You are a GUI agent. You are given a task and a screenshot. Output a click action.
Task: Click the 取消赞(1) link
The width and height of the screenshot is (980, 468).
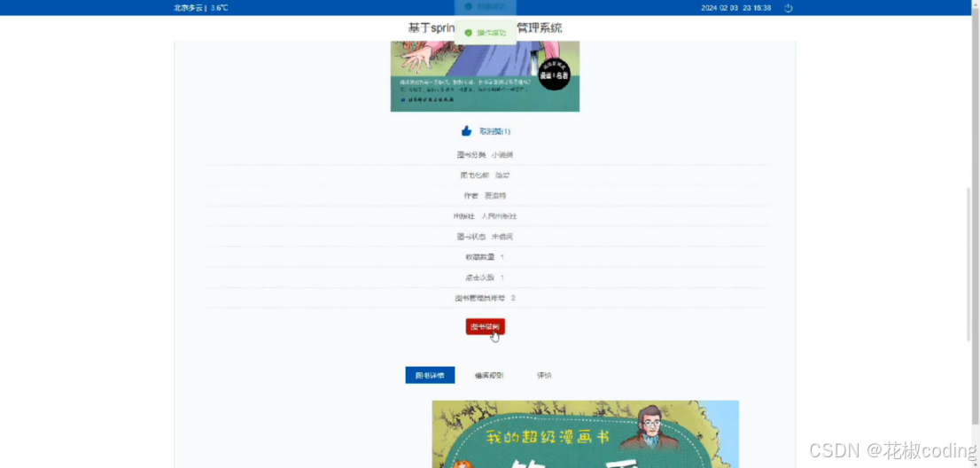(x=495, y=132)
